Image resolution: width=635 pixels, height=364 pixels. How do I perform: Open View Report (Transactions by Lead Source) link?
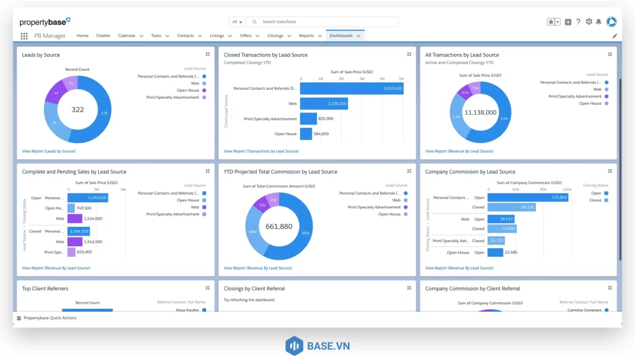261,151
